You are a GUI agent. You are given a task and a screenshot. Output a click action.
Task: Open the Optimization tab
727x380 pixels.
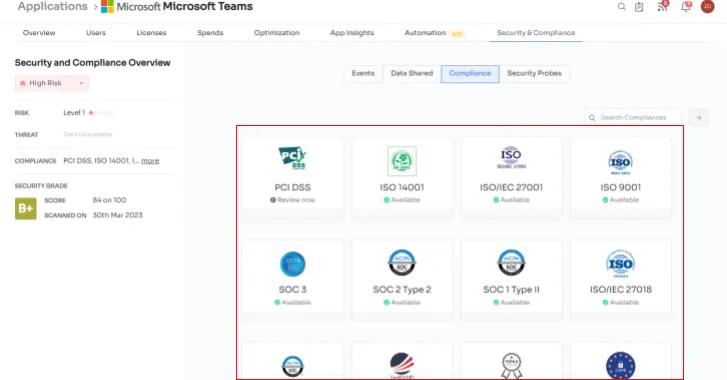coord(277,33)
